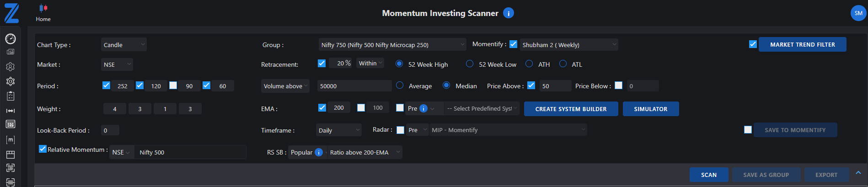The width and height of the screenshot is (868, 187).
Task: Click the Z application logo
Action: [11, 13]
